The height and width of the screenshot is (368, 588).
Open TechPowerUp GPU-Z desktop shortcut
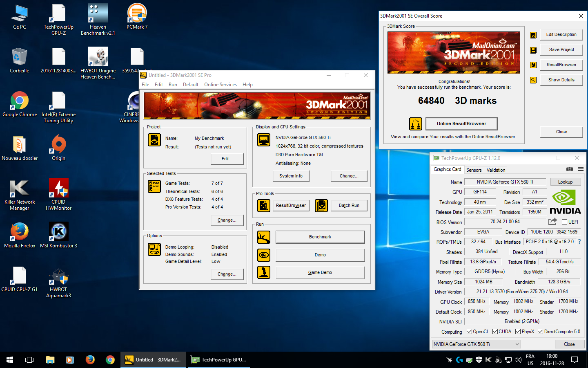point(58,19)
